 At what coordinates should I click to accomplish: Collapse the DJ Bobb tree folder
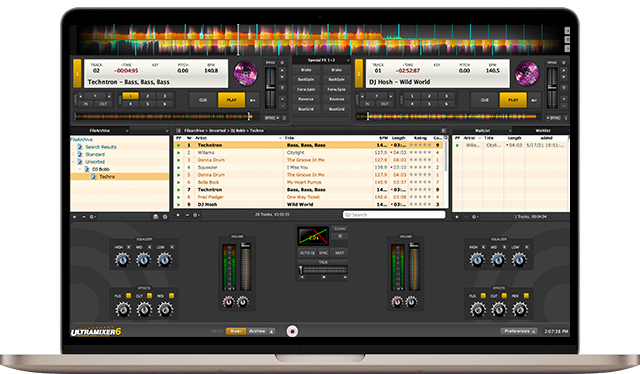click(80, 169)
